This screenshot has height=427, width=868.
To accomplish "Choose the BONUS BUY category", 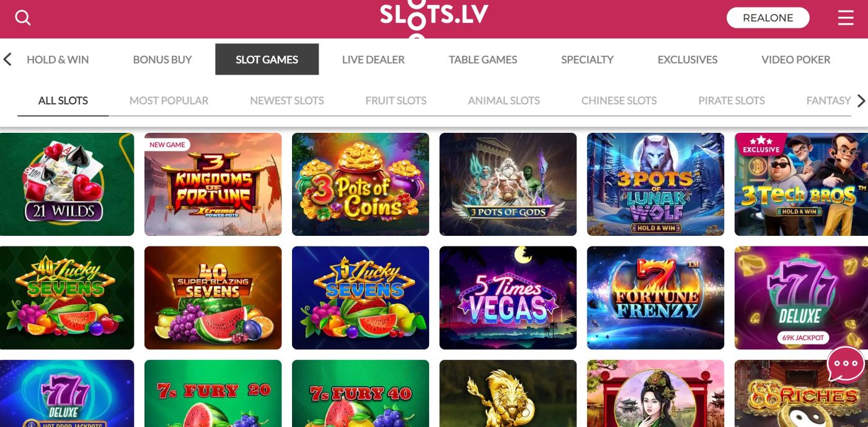I will coord(162,60).
